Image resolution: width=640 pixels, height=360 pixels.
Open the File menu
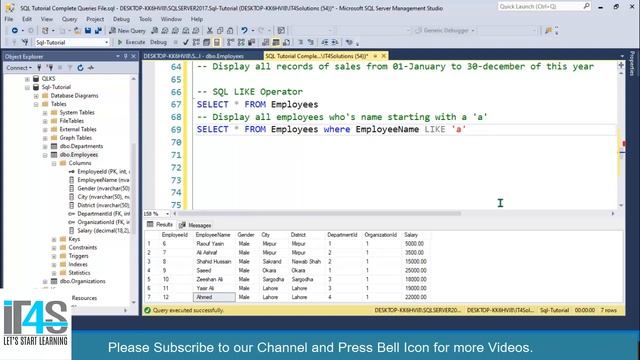point(9,19)
